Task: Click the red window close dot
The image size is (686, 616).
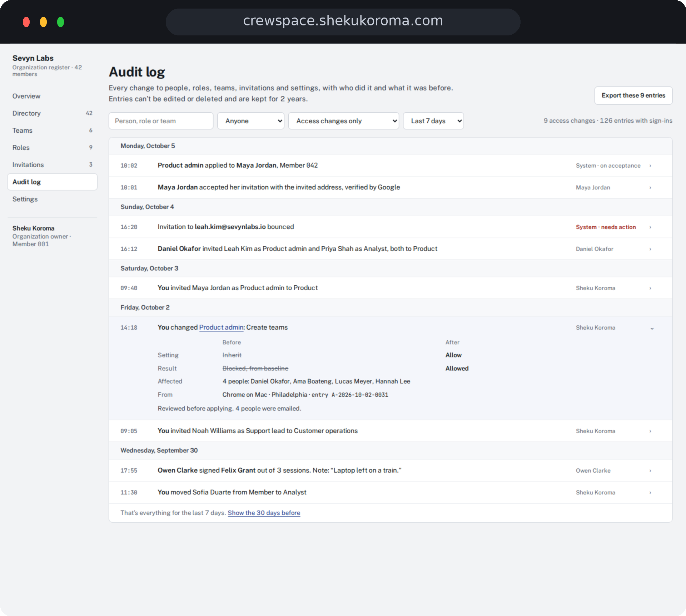Action: click(x=26, y=22)
